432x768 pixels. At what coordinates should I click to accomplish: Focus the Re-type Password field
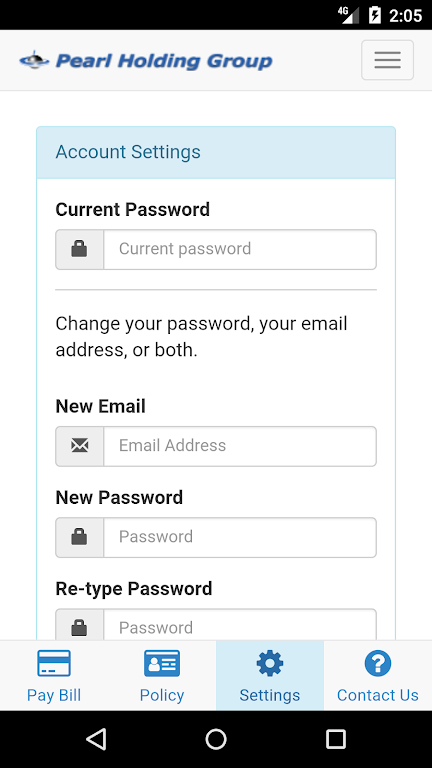[x=240, y=624]
